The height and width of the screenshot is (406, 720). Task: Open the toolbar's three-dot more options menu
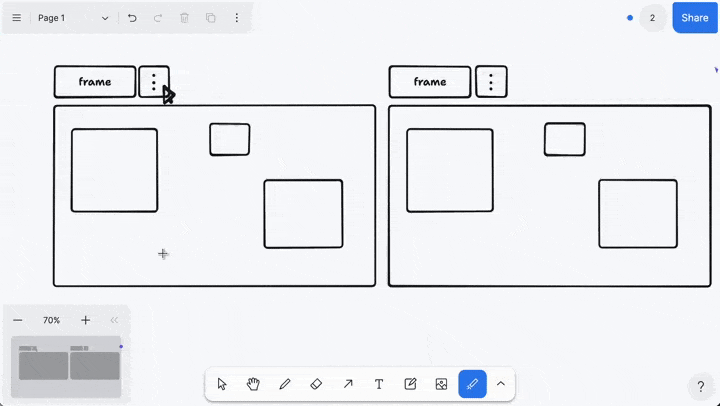pyautogui.click(x=236, y=18)
